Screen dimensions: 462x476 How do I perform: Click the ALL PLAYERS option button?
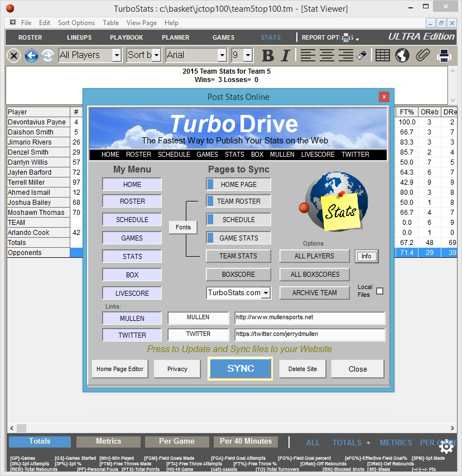(x=315, y=256)
